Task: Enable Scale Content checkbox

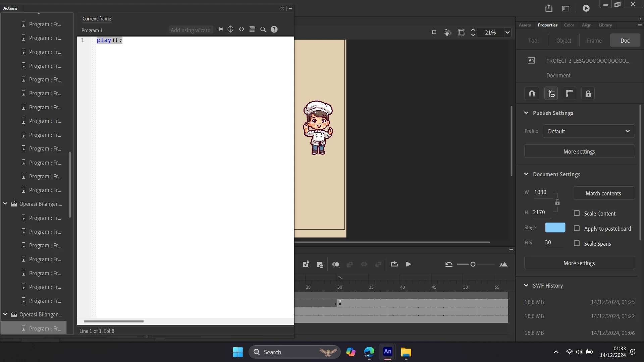Action: (577, 214)
